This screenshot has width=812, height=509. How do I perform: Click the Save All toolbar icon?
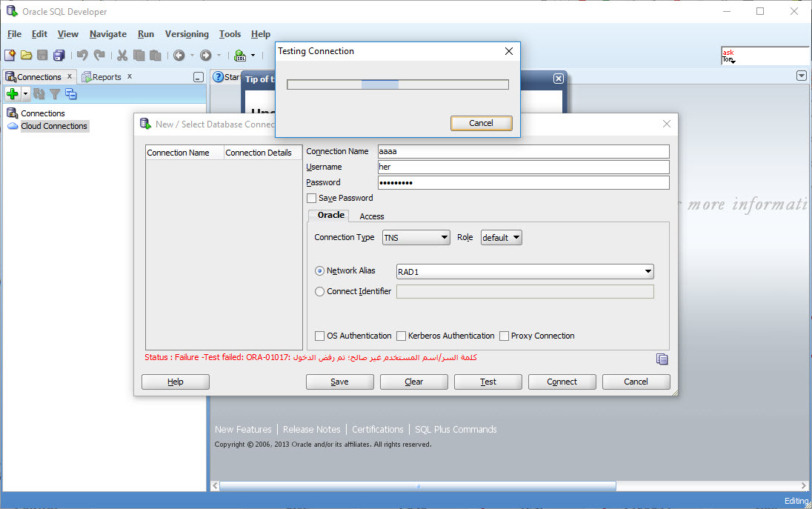click(59, 56)
